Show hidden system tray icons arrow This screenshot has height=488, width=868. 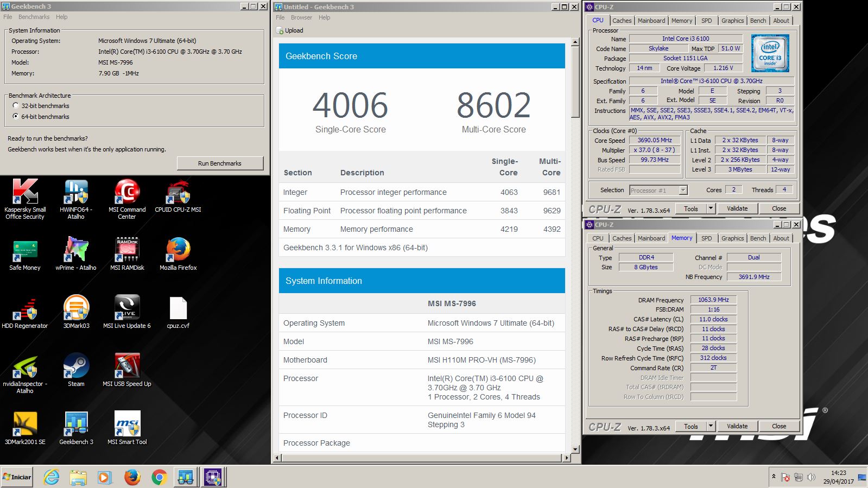774,477
